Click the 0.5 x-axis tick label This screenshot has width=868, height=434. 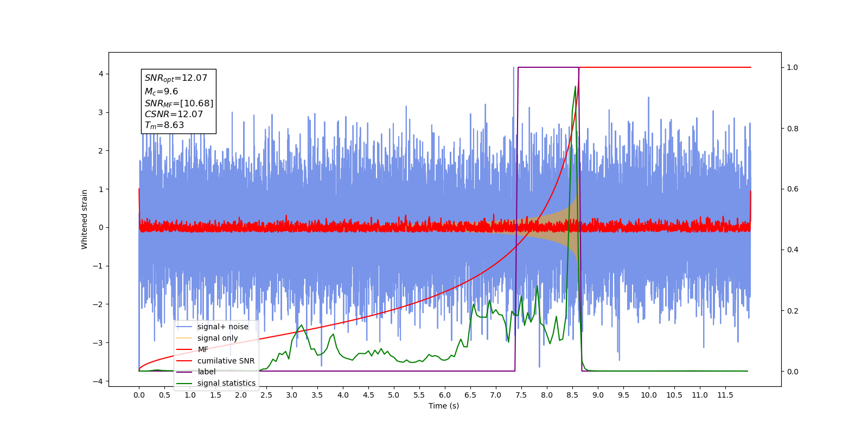(x=164, y=395)
